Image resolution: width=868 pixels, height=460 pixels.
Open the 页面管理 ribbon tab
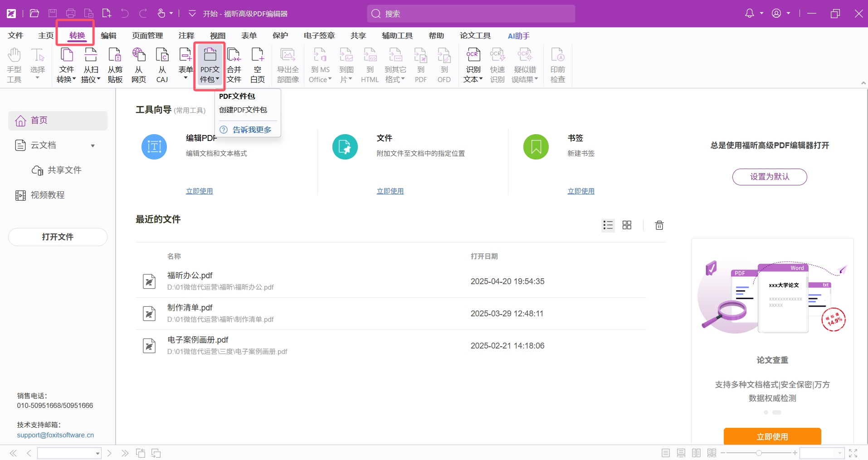click(147, 36)
